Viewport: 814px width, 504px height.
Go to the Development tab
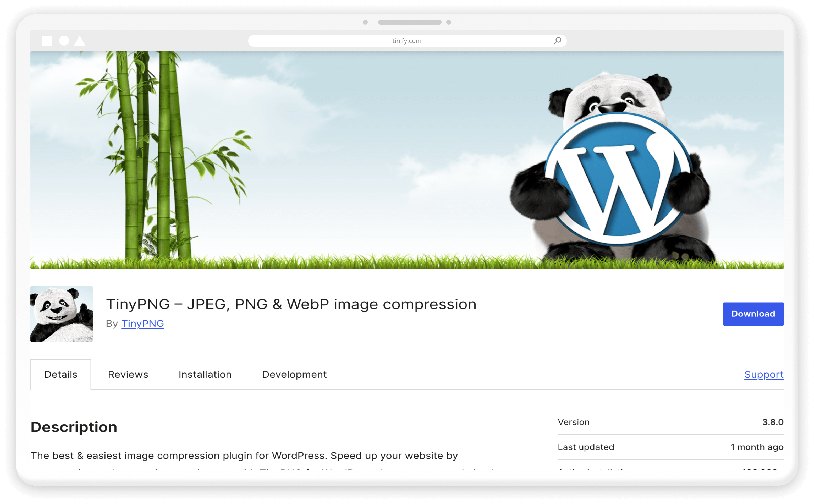coord(294,374)
